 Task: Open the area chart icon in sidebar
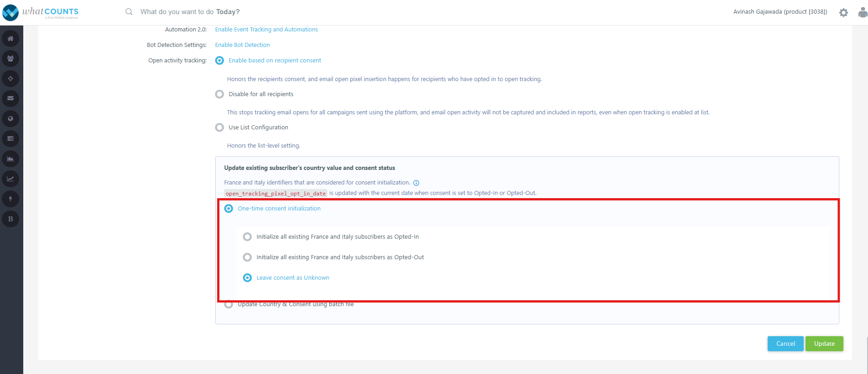pyautogui.click(x=10, y=159)
